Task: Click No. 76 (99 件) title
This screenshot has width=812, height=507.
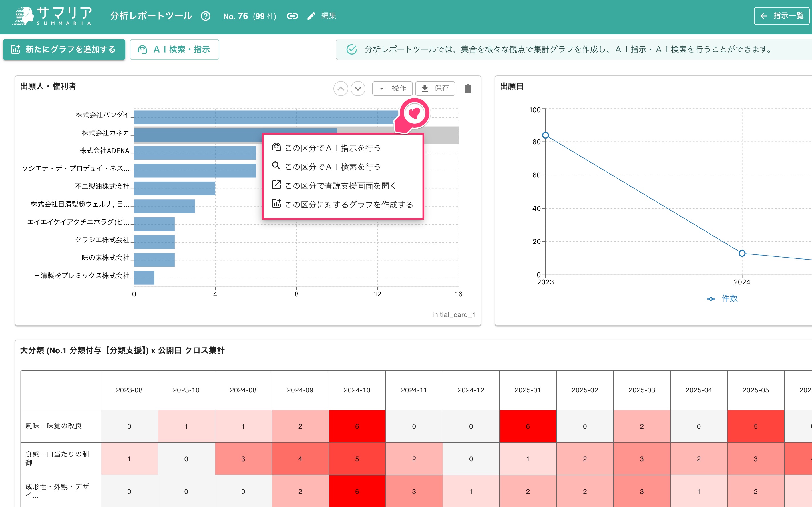Action: click(x=250, y=16)
